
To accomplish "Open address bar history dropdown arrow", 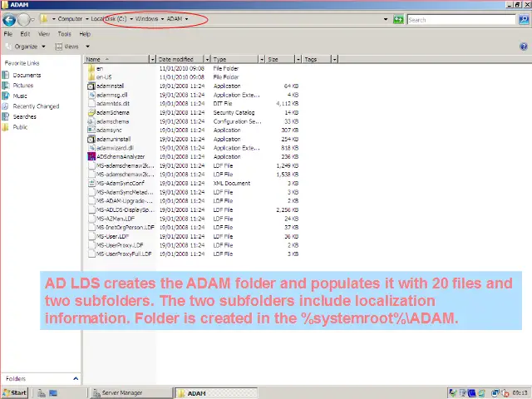I will [x=386, y=19].
